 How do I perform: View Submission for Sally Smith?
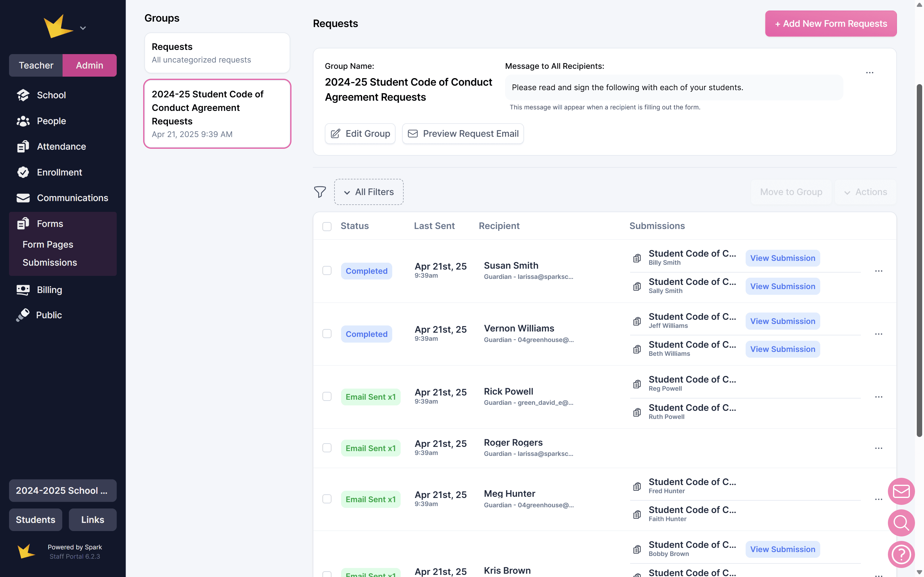[782, 286]
